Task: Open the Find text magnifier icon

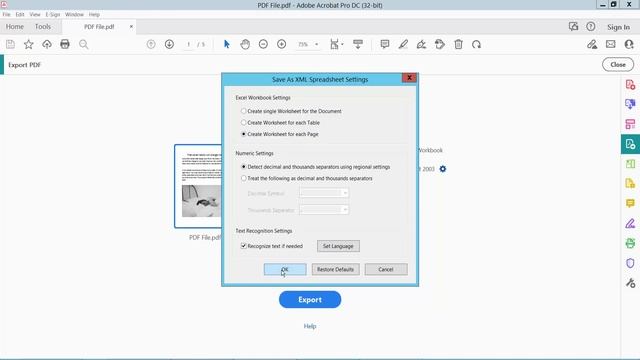Action: click(84, 44)
